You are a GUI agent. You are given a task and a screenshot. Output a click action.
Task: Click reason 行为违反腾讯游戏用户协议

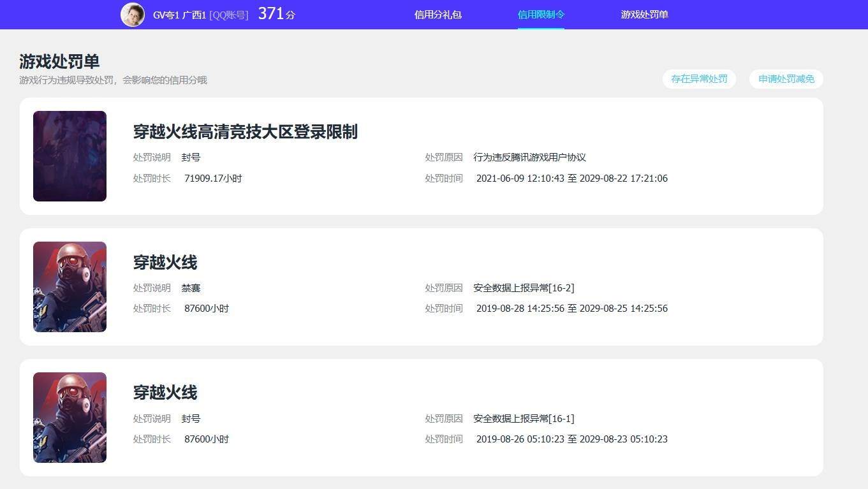click(x=530, y=157)
